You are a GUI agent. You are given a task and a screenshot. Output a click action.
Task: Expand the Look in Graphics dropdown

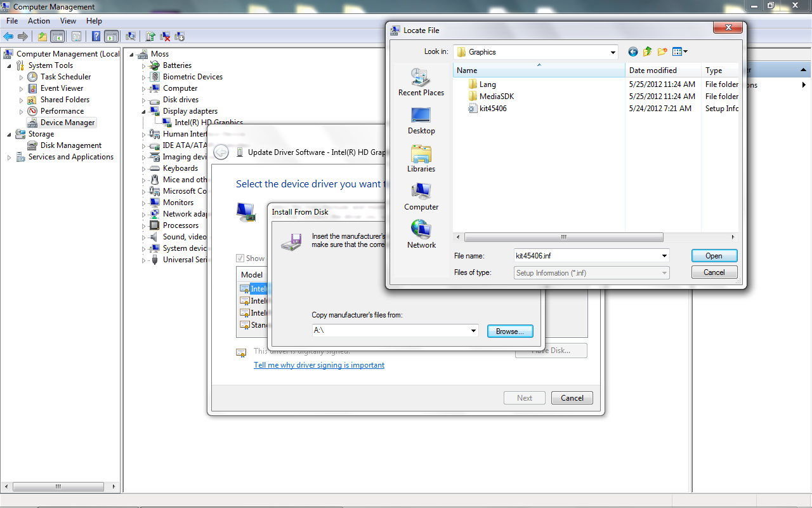click(x=612, y=52)
